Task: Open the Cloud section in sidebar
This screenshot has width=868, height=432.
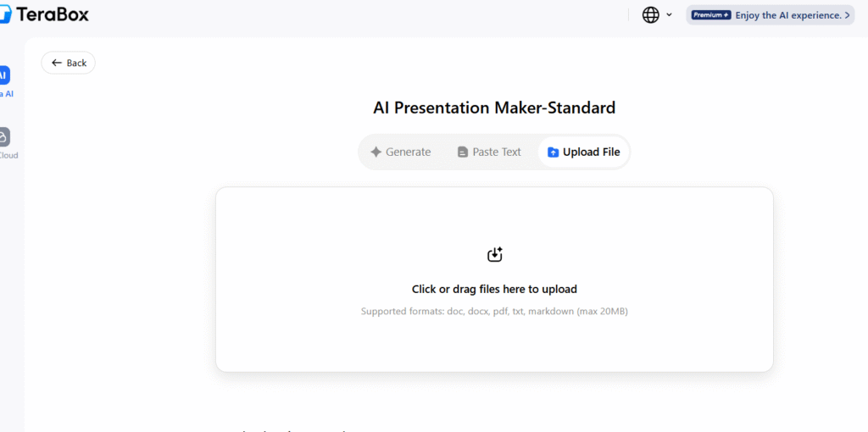Action: tap(4, 137)
